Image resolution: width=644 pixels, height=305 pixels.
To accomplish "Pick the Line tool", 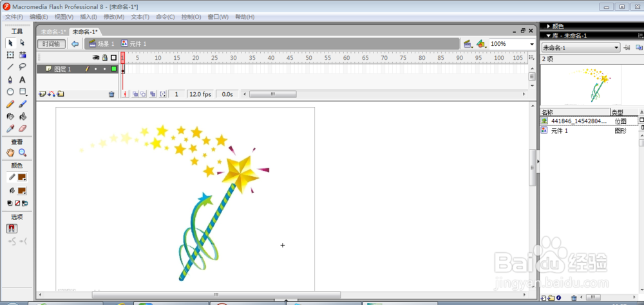I will coord(11,66).
